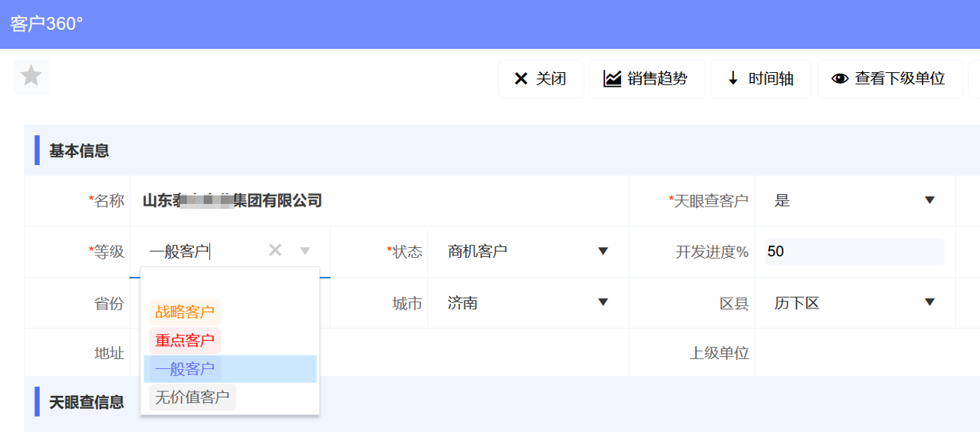Click the eye icon for 查看下级单位
The width and height of the screenshot is (980, 432).
point(840,79)
